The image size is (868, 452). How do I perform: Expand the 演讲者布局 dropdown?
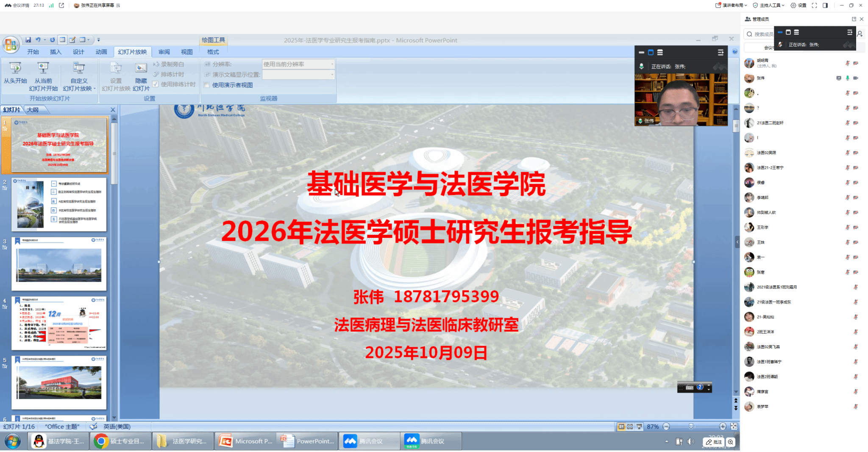pyautogui.click(x=731, y=6)
